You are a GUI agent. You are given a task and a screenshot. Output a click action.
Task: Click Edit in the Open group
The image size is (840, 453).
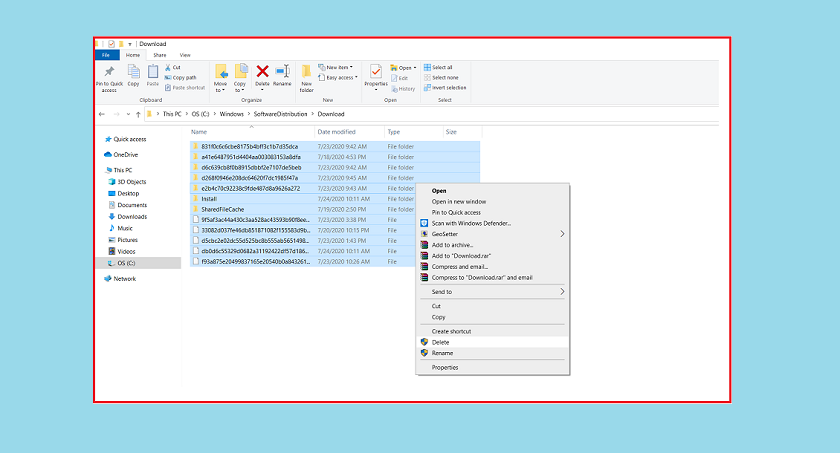[x=400, y=78]
